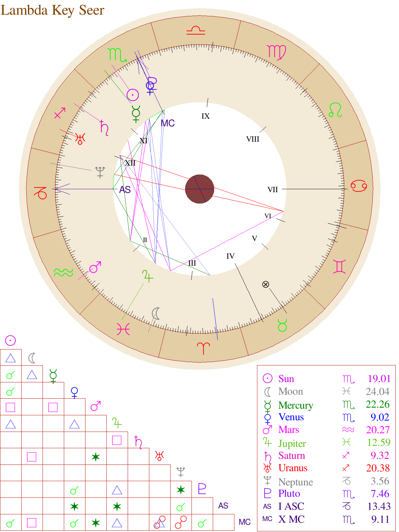This screenshot has width=399, height=532.
Task: Click the brown center disc of the chart
Action: 199,189
